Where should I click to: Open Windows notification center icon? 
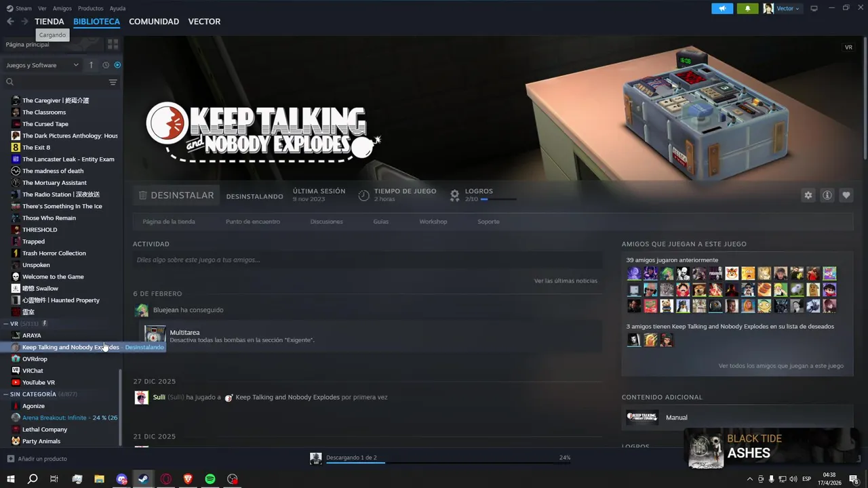point(854,479)
